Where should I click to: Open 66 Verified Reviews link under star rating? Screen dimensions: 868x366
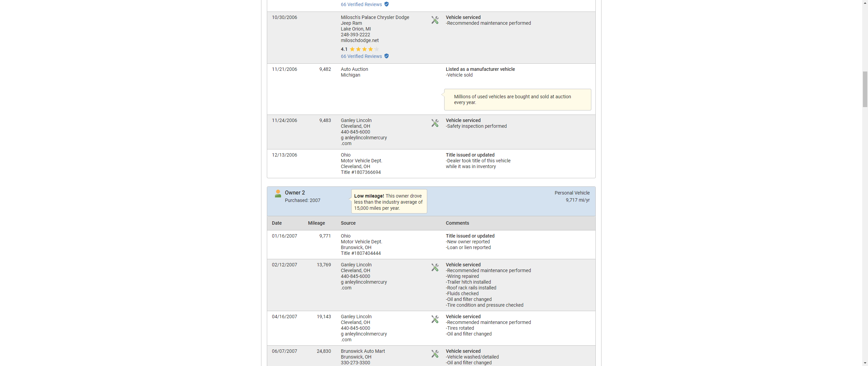361,56
